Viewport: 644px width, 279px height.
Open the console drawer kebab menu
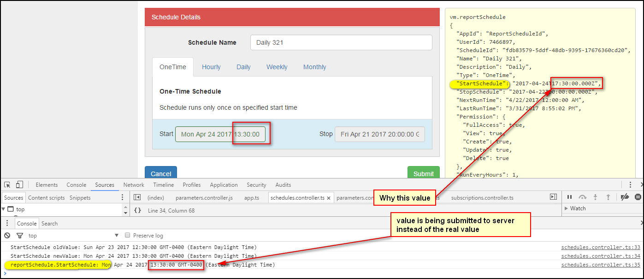point(7,223)
